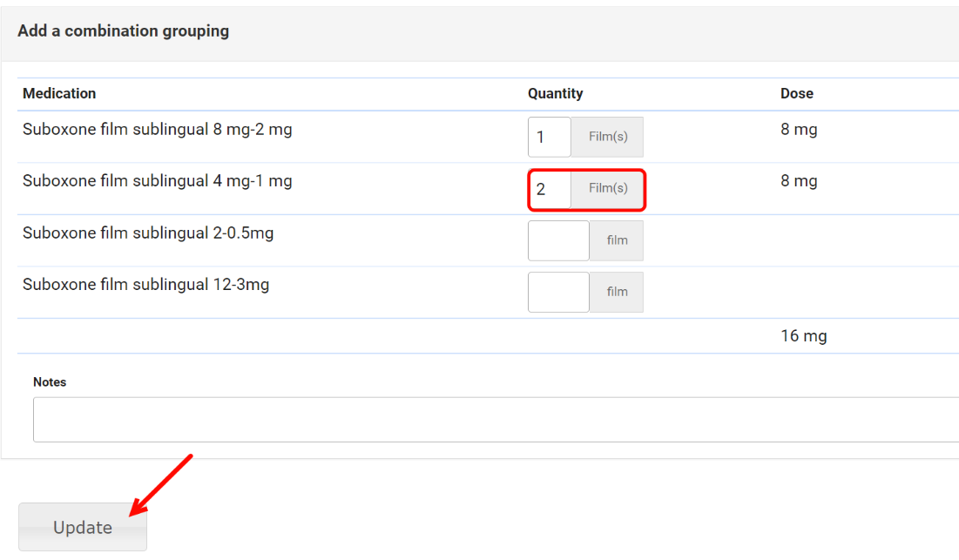Click quantity field for Suboxone 8 mg-2 mg
959x560 pixels.
click(549, 138)
